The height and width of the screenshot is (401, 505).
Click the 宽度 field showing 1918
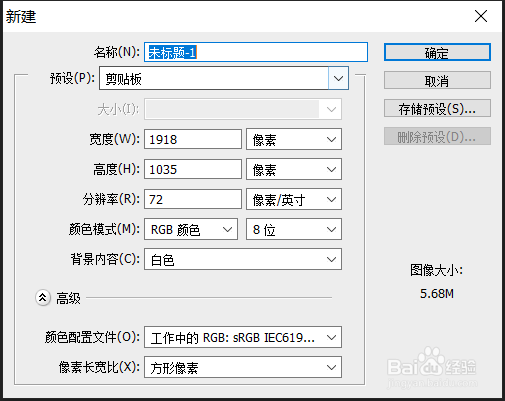click(193, 139)
